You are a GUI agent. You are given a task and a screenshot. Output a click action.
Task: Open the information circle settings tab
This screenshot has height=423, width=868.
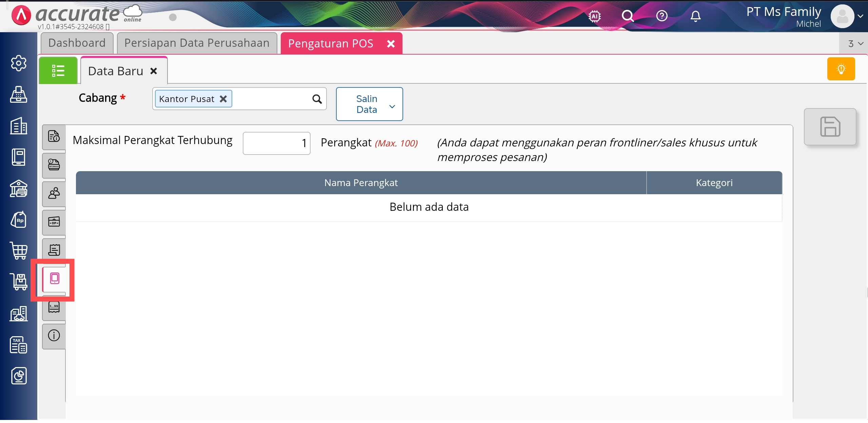54,336
